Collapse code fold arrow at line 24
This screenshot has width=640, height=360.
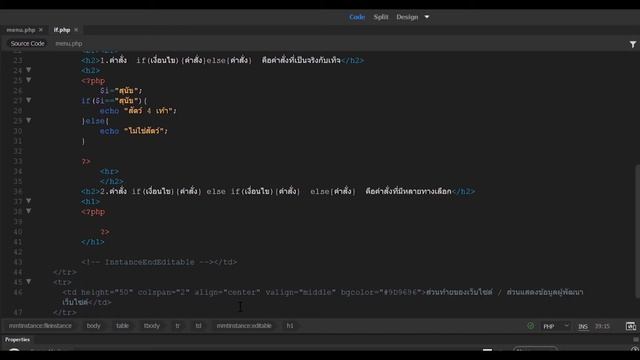(x=29, y=70)
